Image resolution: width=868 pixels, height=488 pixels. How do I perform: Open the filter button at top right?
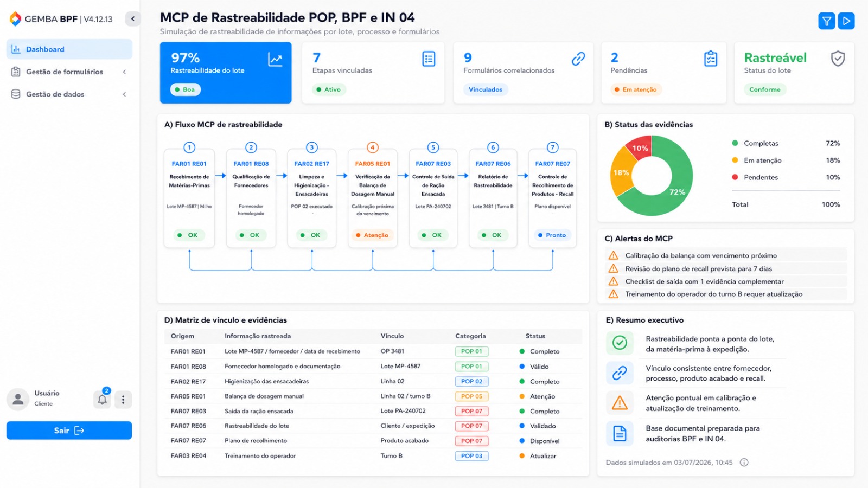827,21
